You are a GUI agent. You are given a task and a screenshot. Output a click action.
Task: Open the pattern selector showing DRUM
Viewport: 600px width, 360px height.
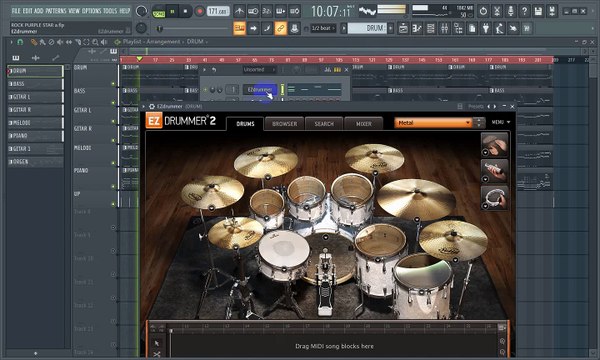tap(367, 28)
